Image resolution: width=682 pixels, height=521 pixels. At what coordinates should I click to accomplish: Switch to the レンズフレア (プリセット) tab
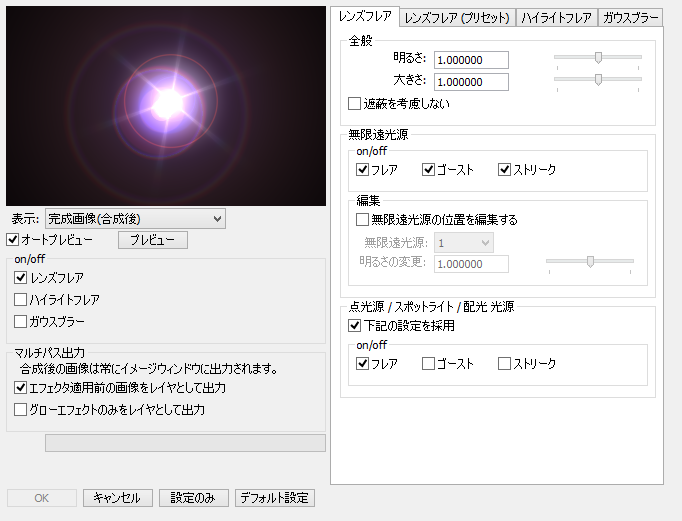point(457,18)
